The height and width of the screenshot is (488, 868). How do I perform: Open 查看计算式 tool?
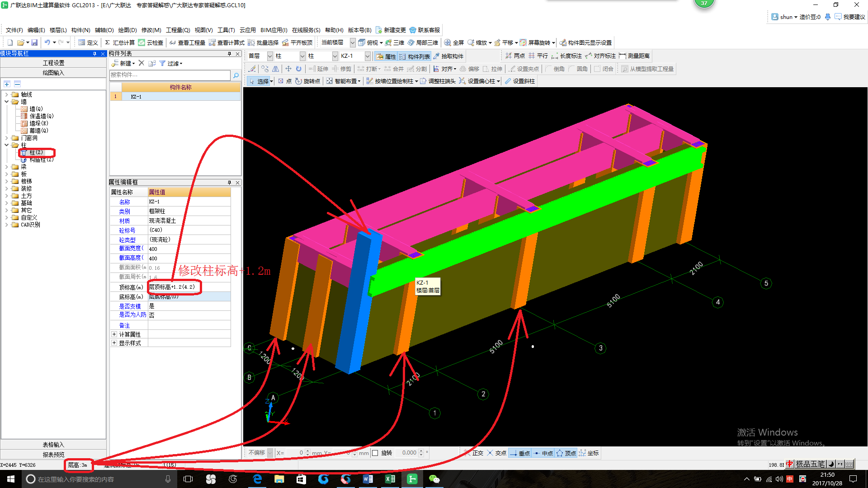(226, 42)
